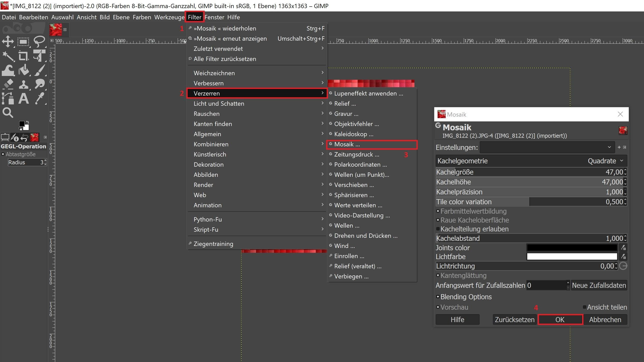Choose Zeitungsdruck filter entry

click(x=372, y=154)
